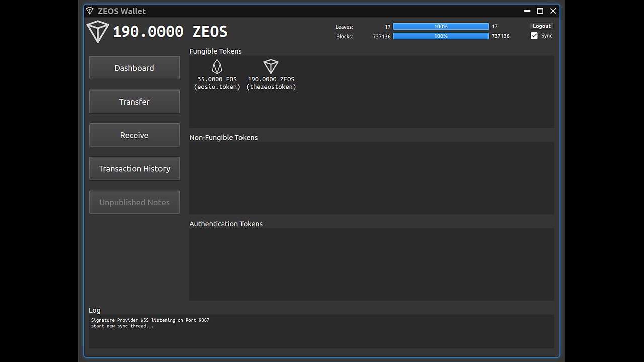Click the Blocks progress bar
The width and height of the screenshot is (644, 362).
coord(441,36)
